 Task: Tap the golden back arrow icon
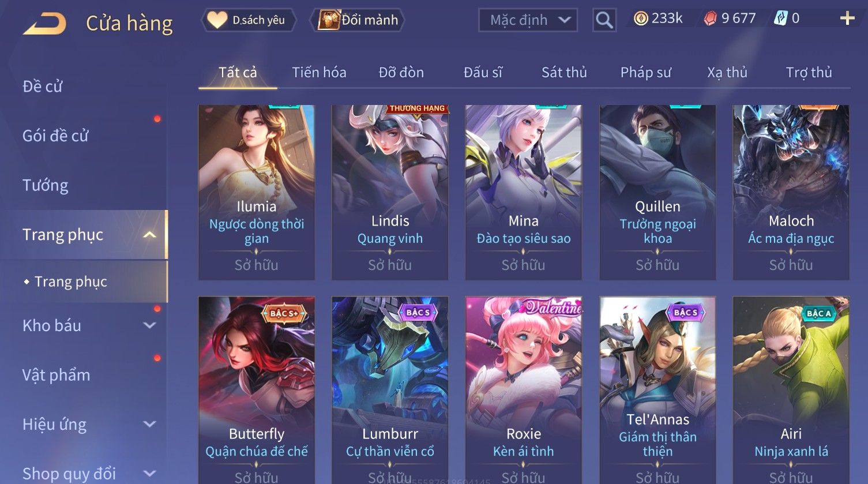click(x=44, y=24)
